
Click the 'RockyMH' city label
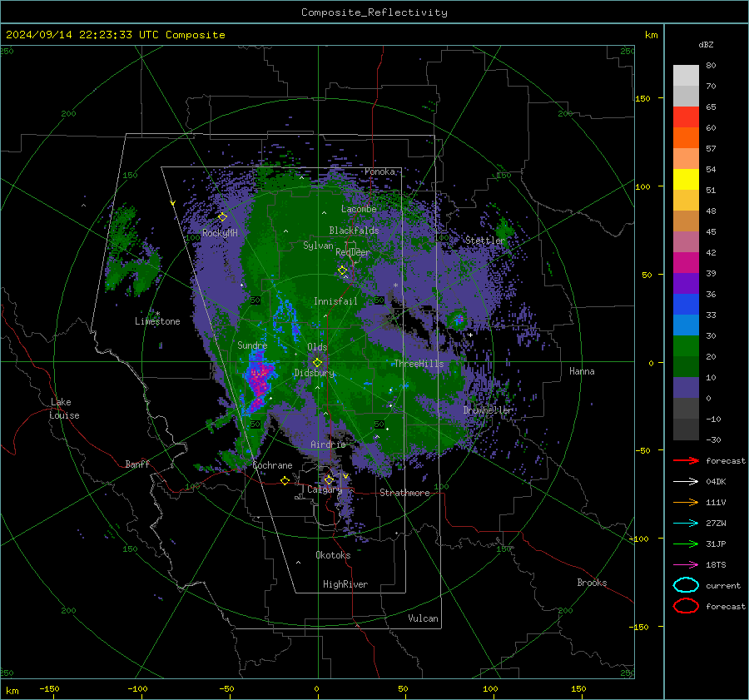coord(220,233)
